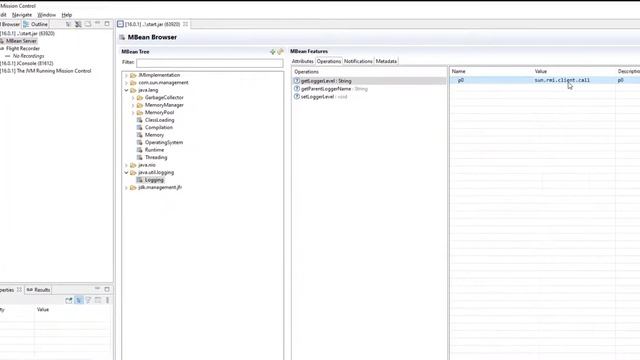
Task: Select the setLoggerLevel operation
Action: click(324, 97)
